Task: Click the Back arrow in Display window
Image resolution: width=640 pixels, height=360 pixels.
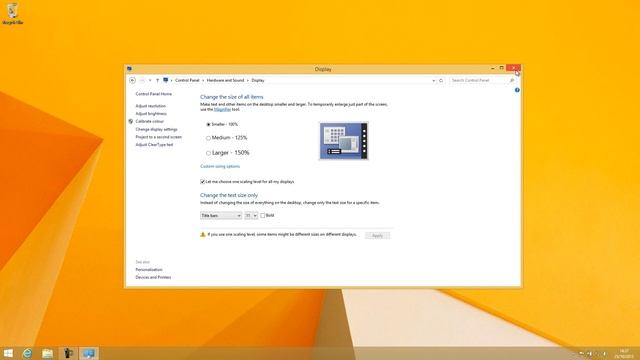Action: (x=132, y=80)
